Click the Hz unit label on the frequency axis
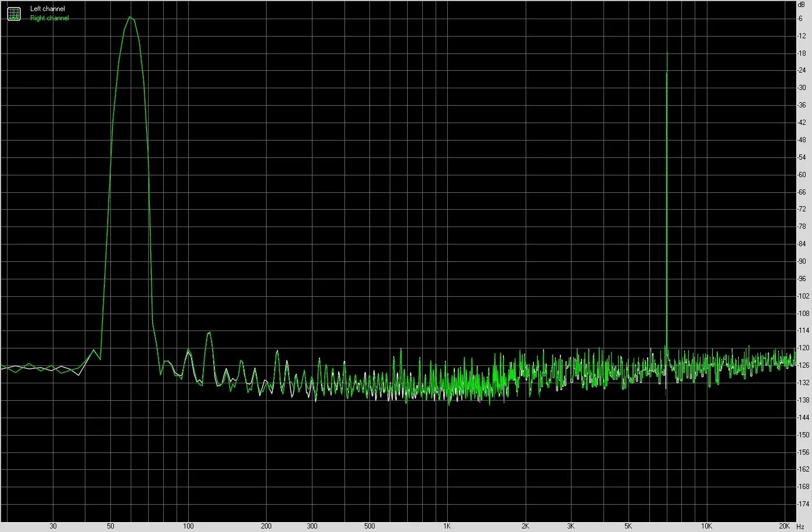 point(800,526)
